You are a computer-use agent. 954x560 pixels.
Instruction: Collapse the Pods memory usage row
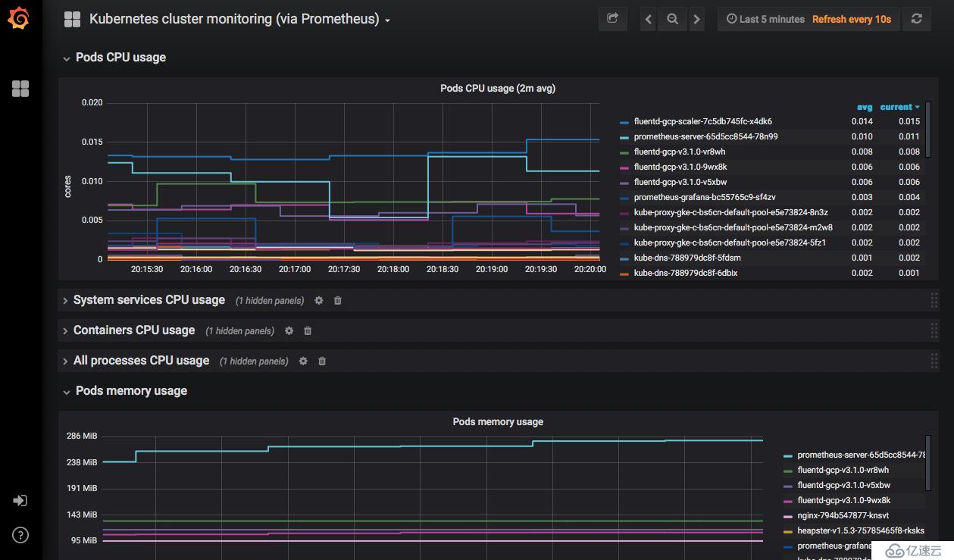tap(131, 391)
